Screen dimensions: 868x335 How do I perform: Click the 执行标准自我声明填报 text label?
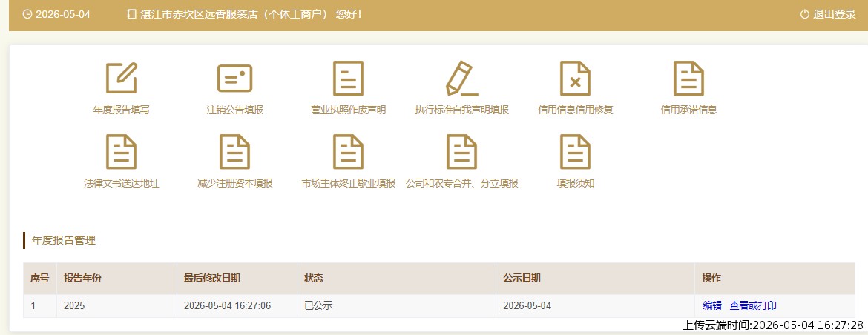(461, 110)
